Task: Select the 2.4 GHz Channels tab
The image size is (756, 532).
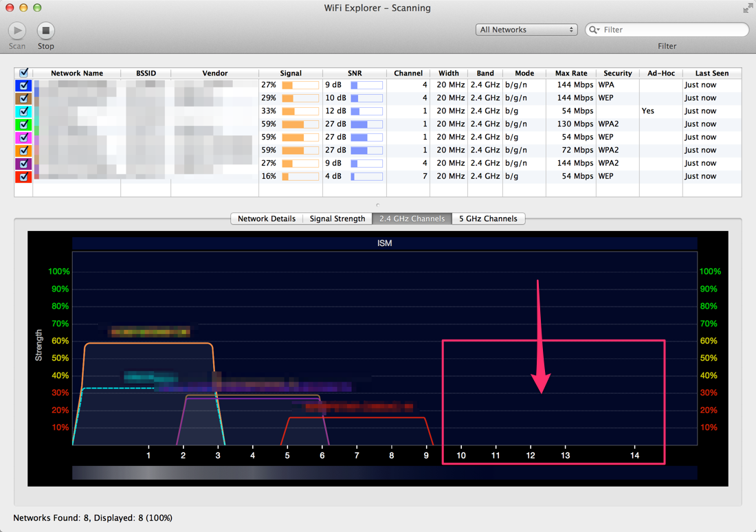Action: click(x=412, y=219)
